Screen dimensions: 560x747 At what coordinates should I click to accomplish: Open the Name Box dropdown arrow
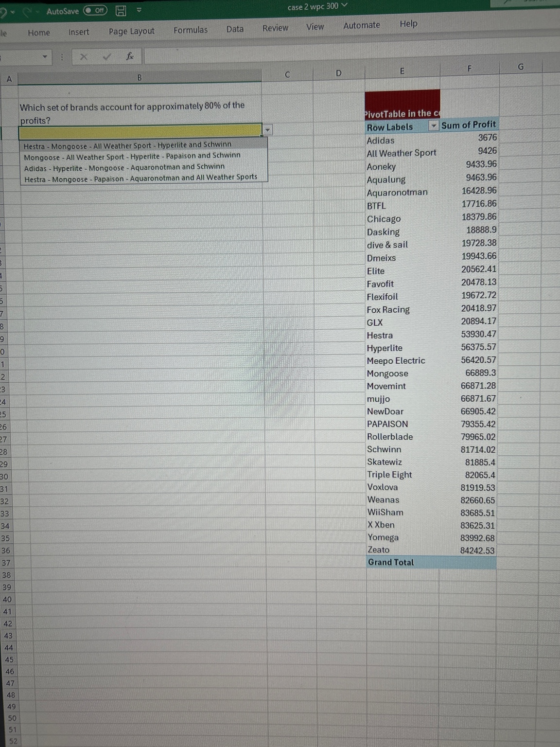click(x=44, y=57)
